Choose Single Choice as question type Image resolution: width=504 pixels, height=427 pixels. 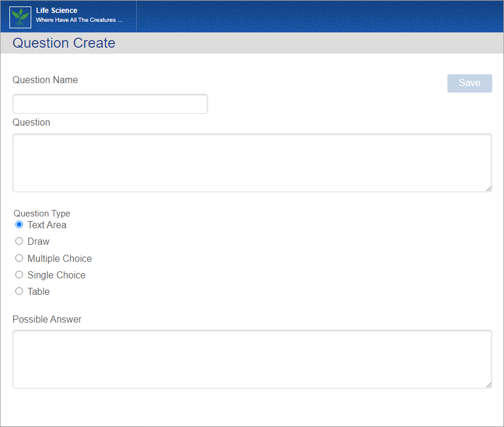pos(18,274)
